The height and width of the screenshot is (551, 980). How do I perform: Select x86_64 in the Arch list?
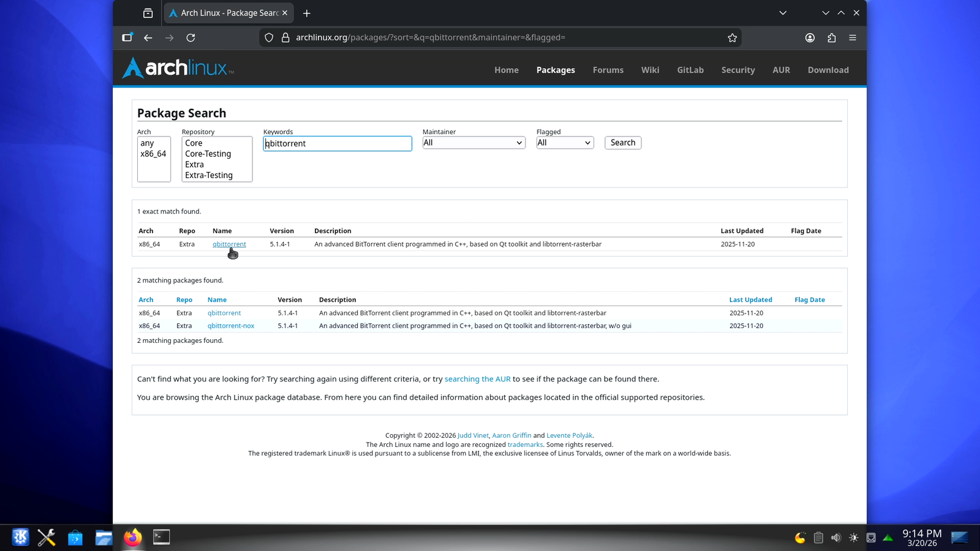click(153, 154)
